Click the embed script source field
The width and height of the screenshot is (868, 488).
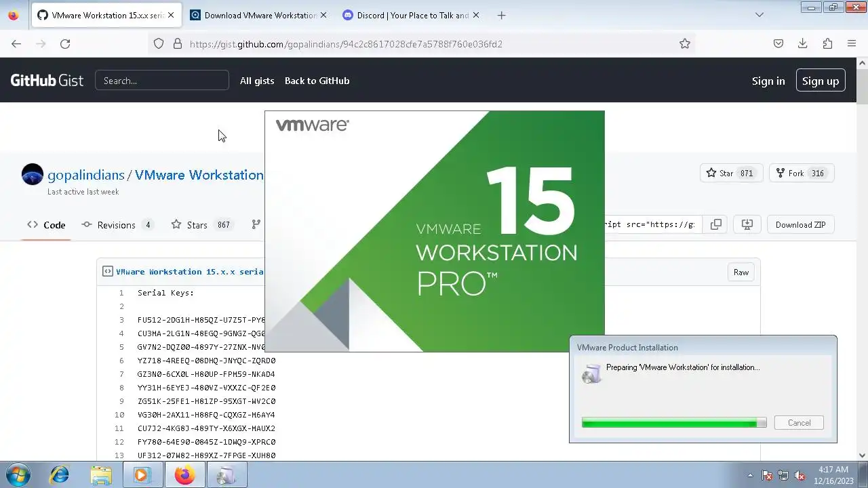point(652,224)
